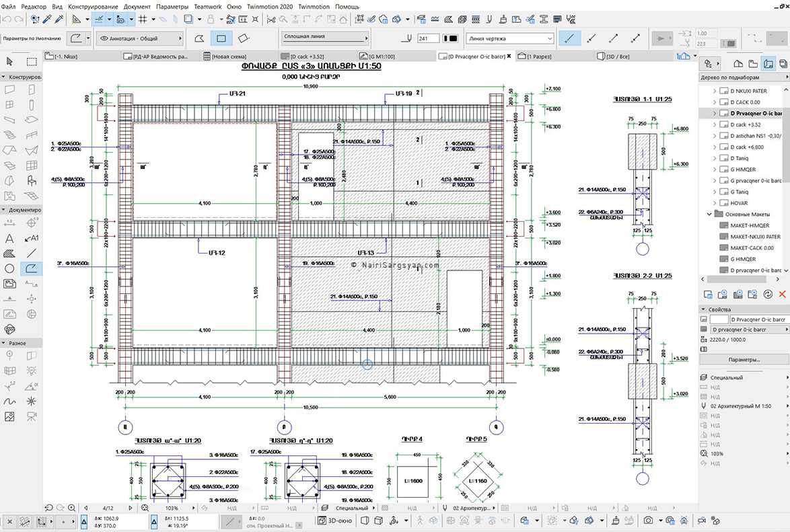Close the D Prvacqner 0-ic barcr tab

[x=509, y=56]
